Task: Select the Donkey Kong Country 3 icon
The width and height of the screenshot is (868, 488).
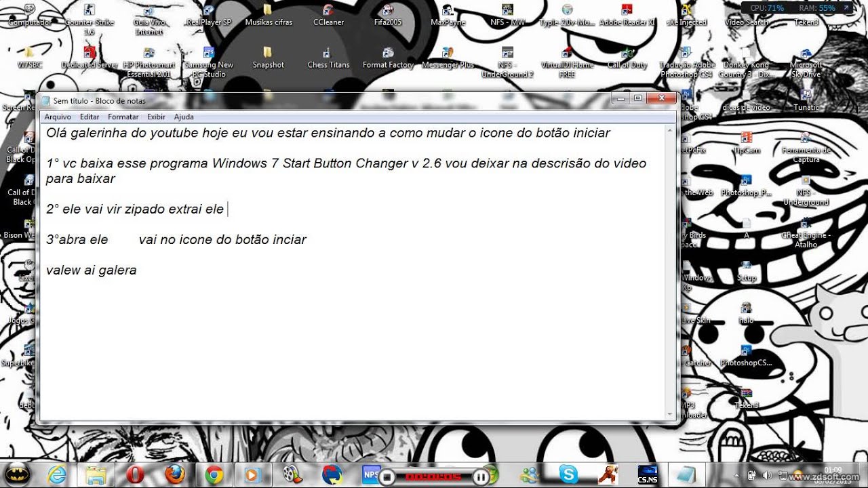Action: pyautogui.click(x=746, y=62)
